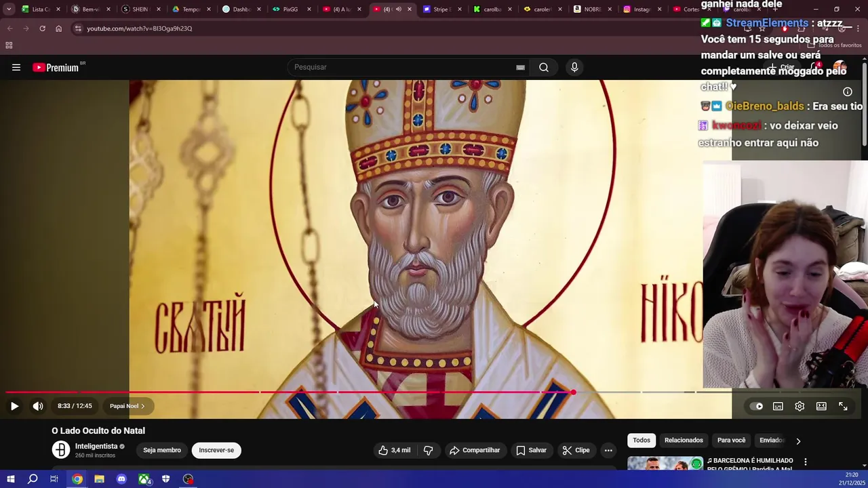
Task: Dislike the video
Action: click(x=429, y=450)
